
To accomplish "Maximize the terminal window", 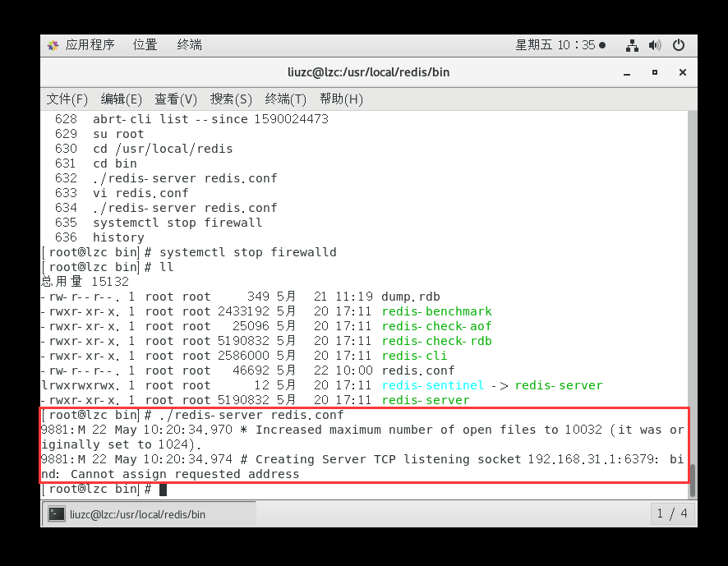I will [655, 72].
